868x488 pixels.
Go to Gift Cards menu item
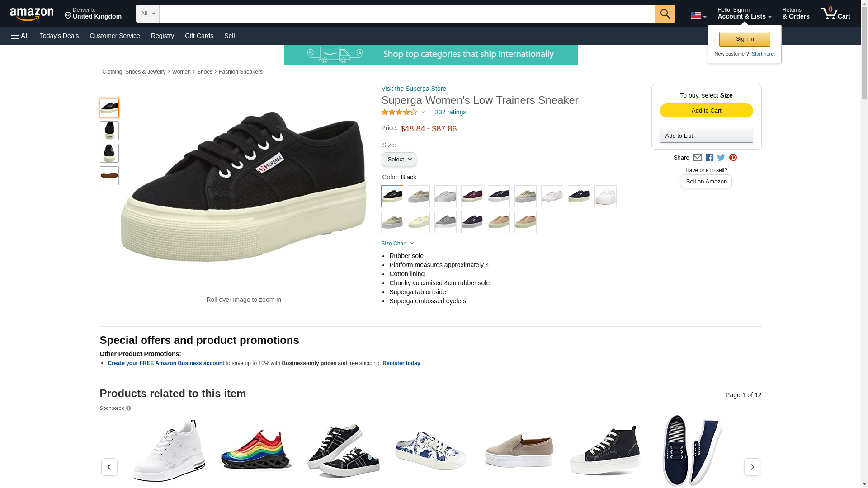(199, 36)
